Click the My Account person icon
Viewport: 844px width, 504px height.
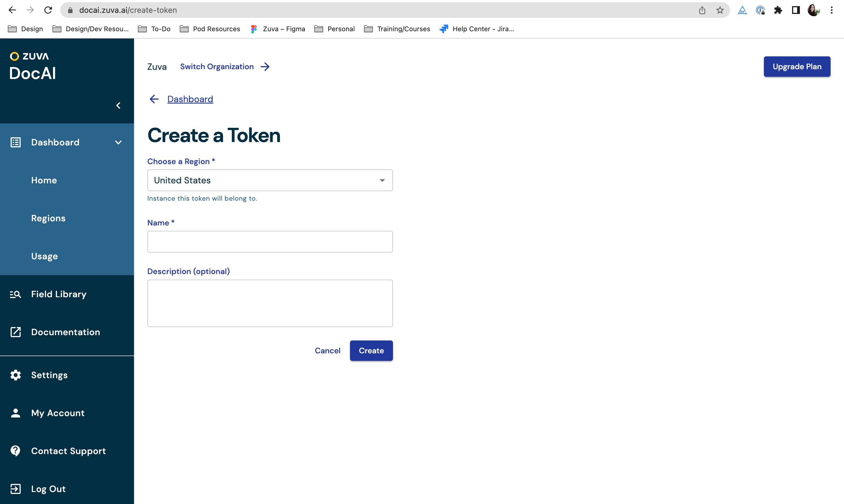16,413
